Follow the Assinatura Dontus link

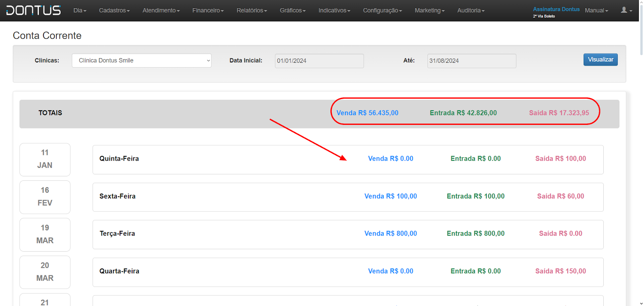click(556, 9)
